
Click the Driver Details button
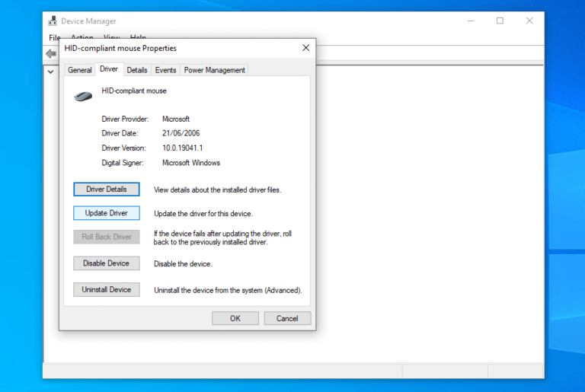click(x=107, y=189)
